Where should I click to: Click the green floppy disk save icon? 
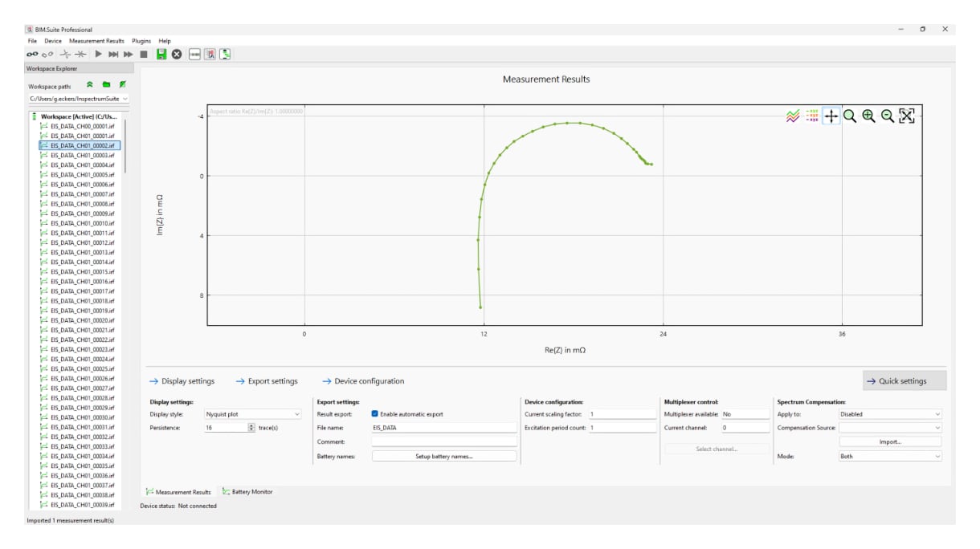(161, 54)
